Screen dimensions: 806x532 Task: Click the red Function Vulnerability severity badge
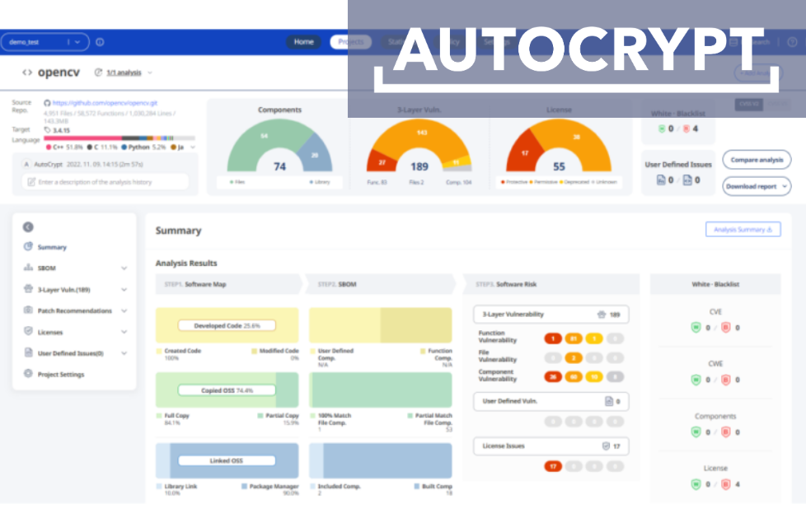[x=553, y=338]
